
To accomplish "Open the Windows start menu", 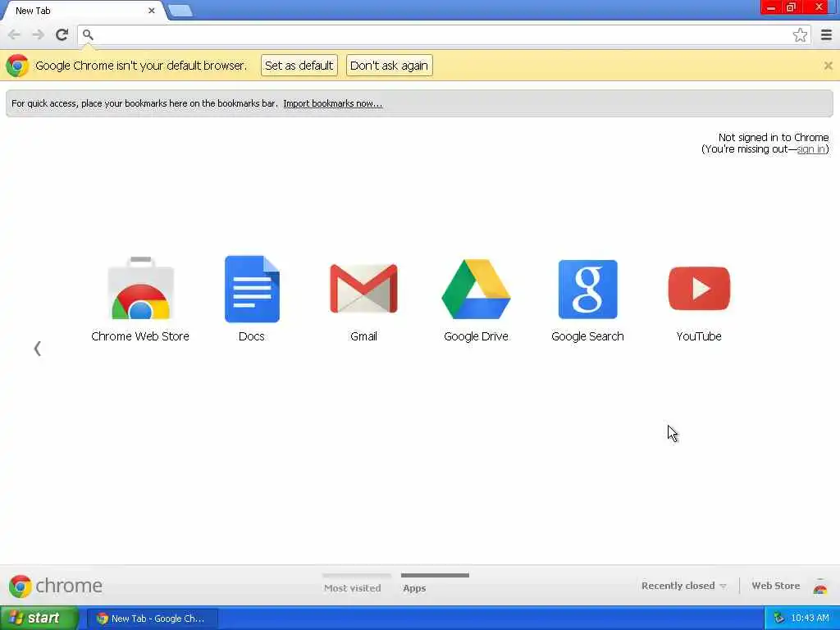I will pos(39,619).
